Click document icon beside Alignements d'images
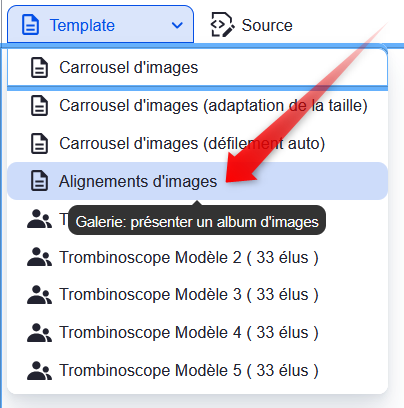Image resolution: width=404 pixels, height=408 pixels. click(39, 181)
